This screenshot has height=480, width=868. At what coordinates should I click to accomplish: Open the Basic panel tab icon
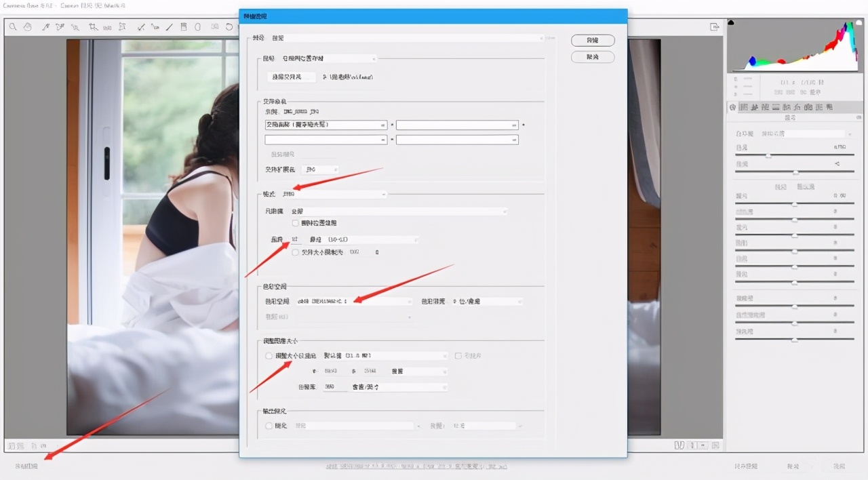[733, 107]
